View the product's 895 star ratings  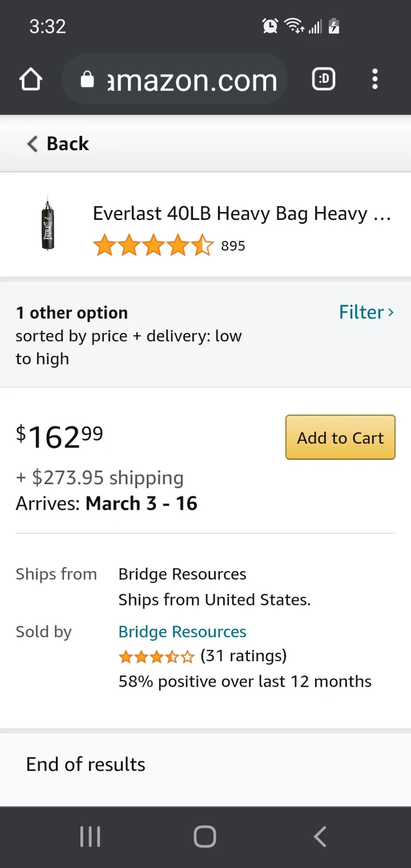[170, 246]
